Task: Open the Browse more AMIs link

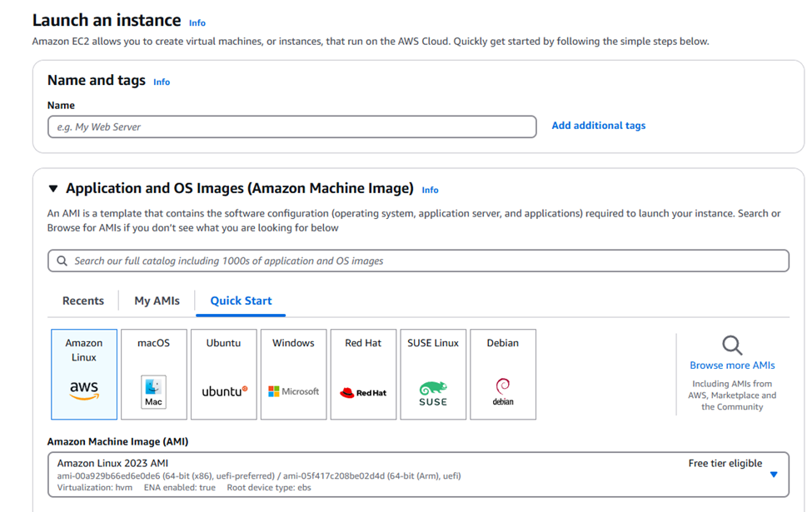Action: point(732,365)
